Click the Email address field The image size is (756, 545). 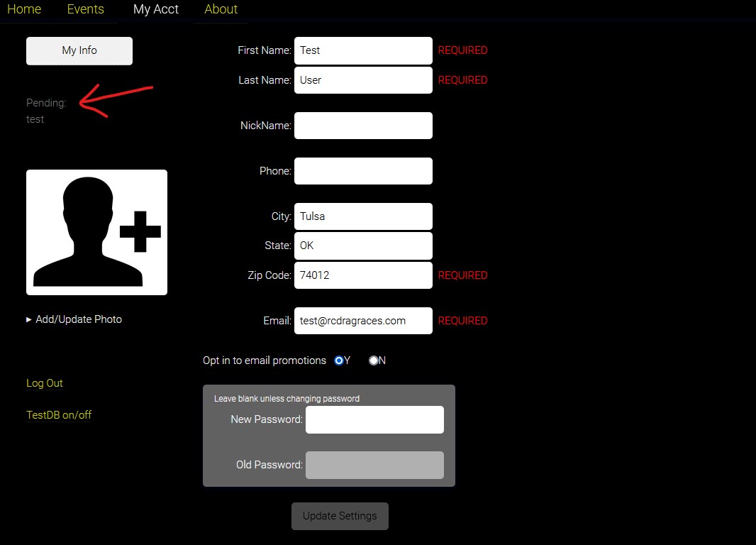pos(363,321)
